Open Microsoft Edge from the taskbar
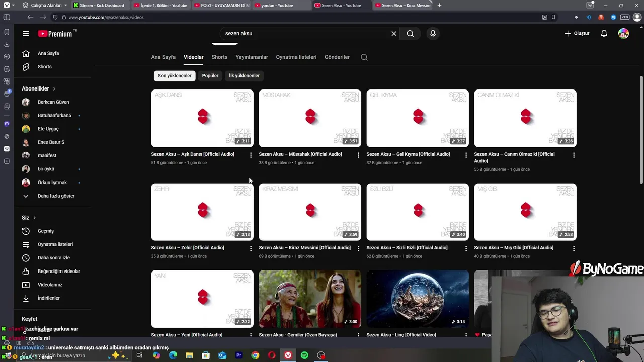The height and width of the screenshot is (362, 644). coord(173,355)
